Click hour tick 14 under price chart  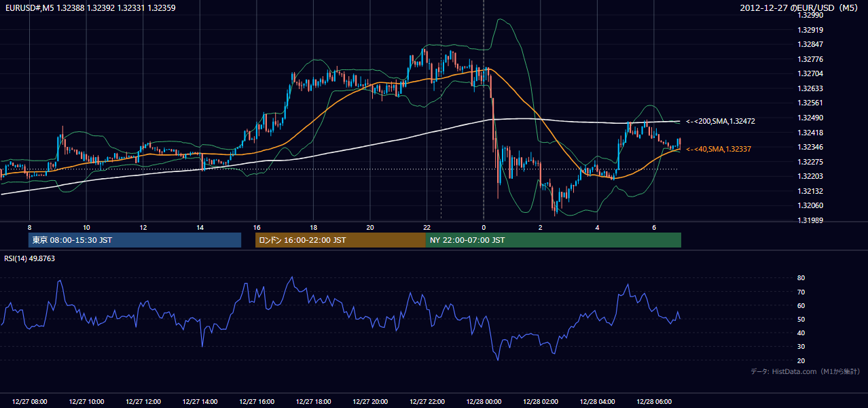coord(200,227)
